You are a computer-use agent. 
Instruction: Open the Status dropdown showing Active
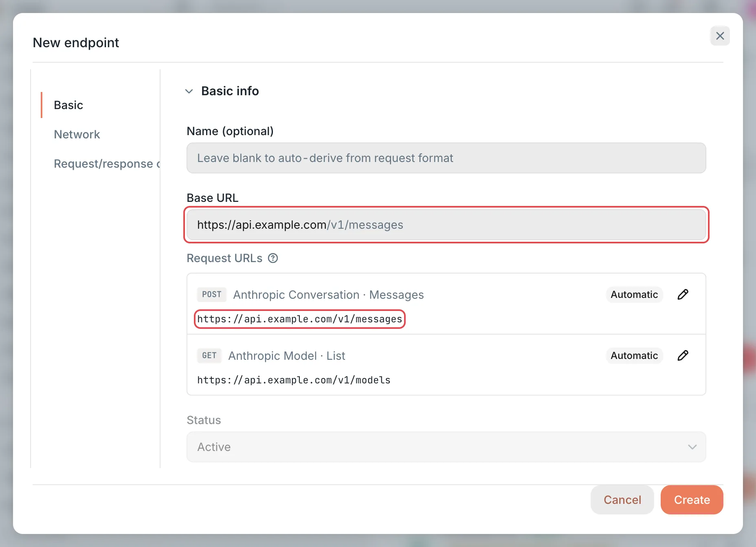pos(446,447)
